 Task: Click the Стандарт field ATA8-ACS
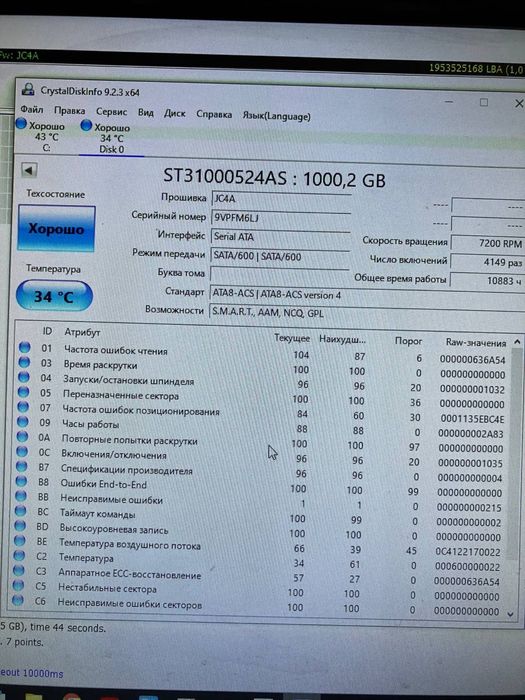366,295
